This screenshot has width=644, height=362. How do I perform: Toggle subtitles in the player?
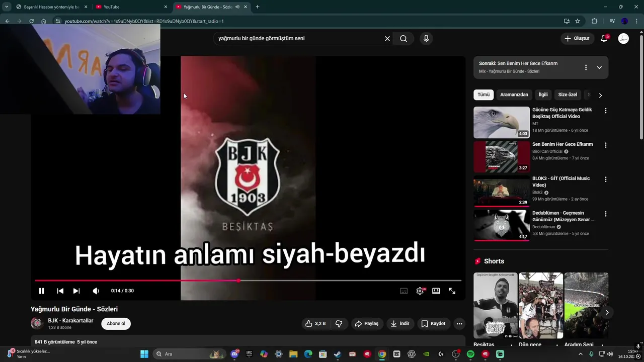point(404,291)
